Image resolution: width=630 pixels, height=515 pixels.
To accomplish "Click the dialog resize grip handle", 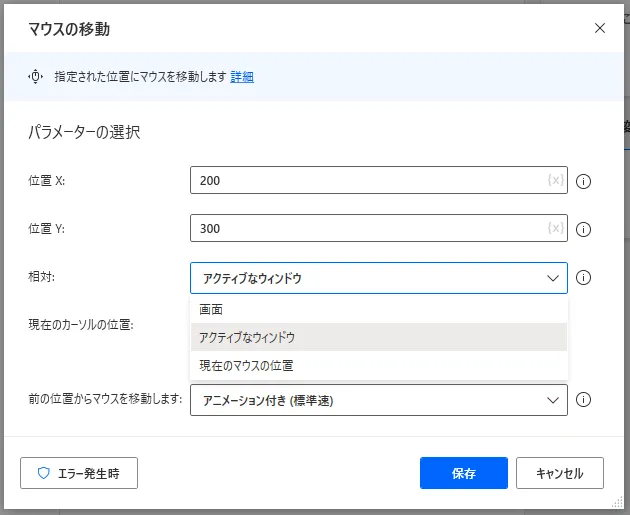I will click(617, 502).
